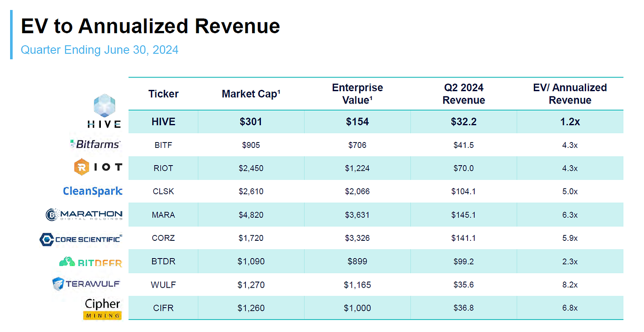Click RIOT market cap $2,450

click(x=251, y=168)
